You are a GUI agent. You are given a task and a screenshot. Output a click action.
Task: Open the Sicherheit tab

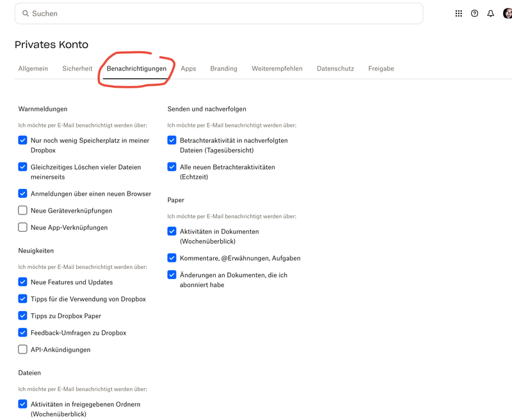click(x=77, y=69)
